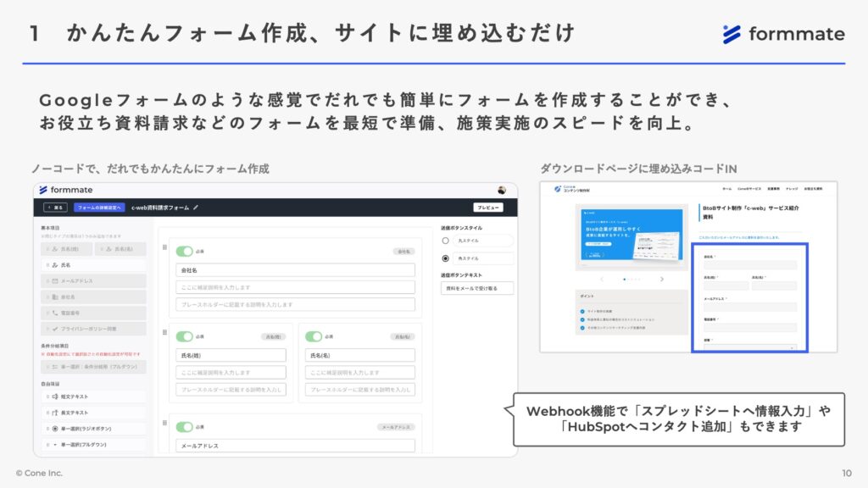This screenshot has width=868, height=488.
Task: Select the 氏名(名) item in the sidebar
Action: (120, 249)
